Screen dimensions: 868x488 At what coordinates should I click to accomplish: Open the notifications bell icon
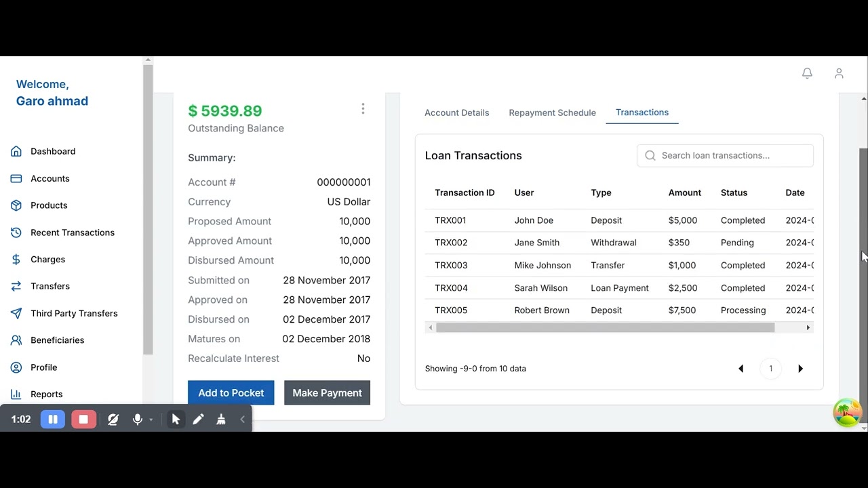pos(807,73)
